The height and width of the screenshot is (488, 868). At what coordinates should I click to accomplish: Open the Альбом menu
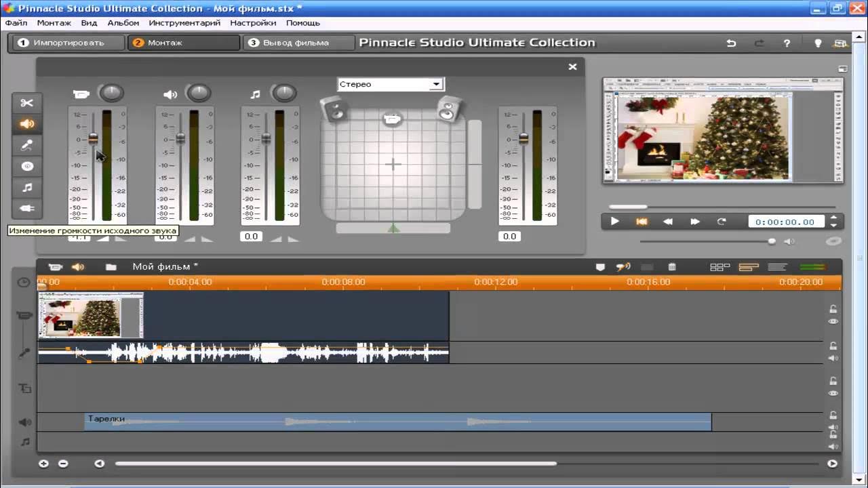pos(123,22)
